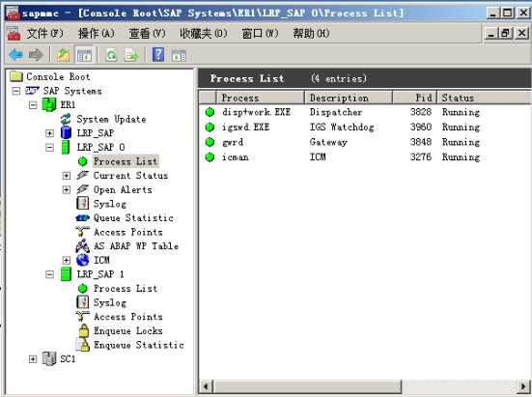Viewport: 532px width, 397px height.
Task: Open the 收藏夹(O) menu
Action: [x=203, y=33]
